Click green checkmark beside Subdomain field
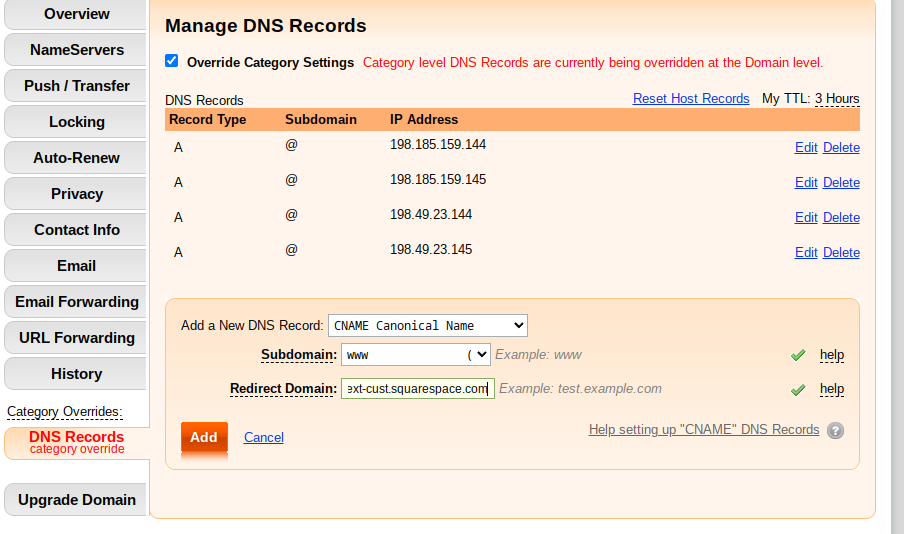Image resolution: width=904 pixels, height=534 pixels. [797, 355]
